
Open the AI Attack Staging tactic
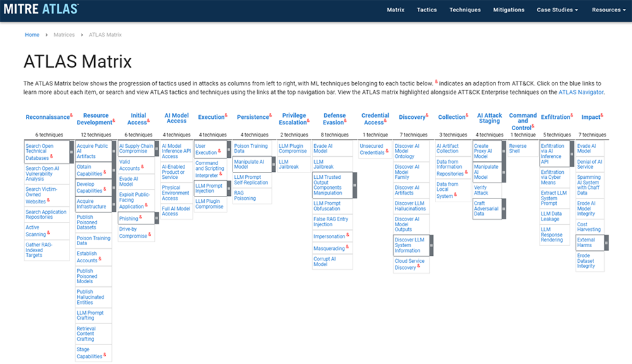coord(489,118)
